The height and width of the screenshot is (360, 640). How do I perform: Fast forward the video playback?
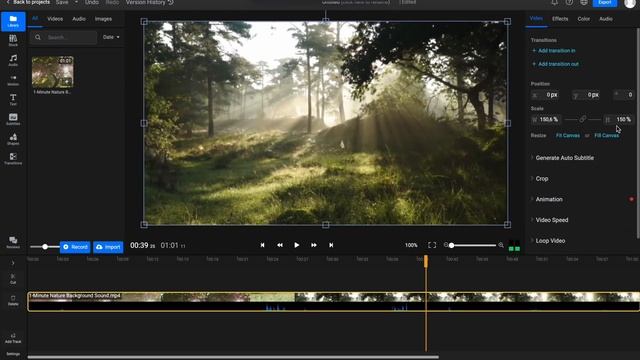click(x=314, y=245)
